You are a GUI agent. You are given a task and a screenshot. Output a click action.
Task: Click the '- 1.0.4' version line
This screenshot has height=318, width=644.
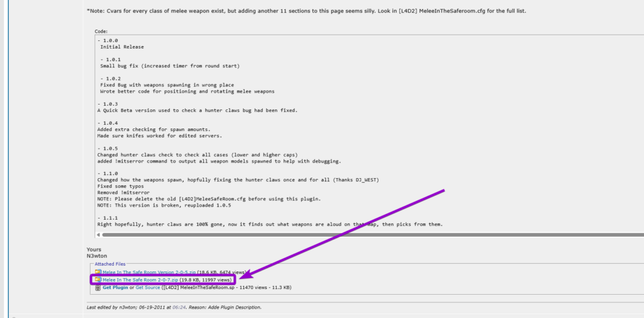[x=108, y=123]
